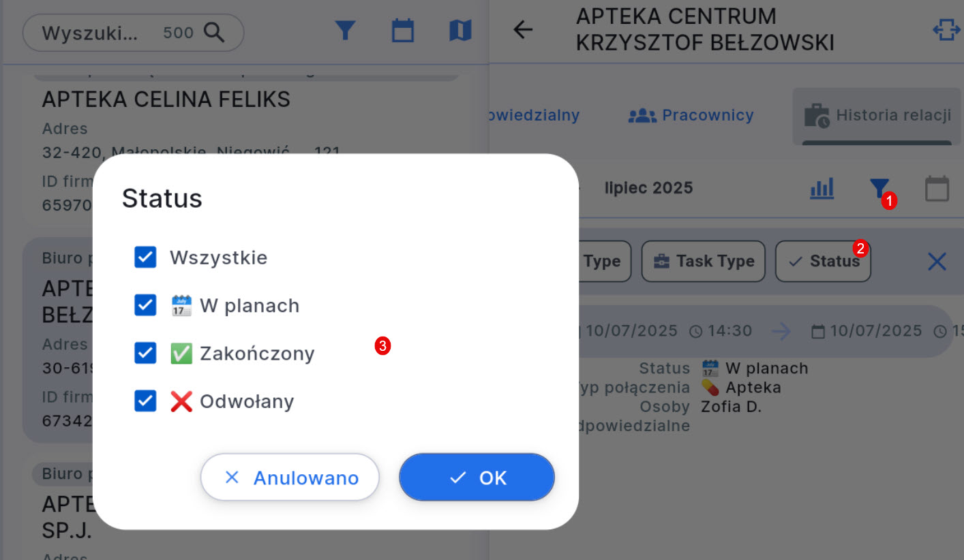Screen dimensions: 964x560
Task: Click the filter funnel icon in the left toolbar
Action: tap(346, 30)
